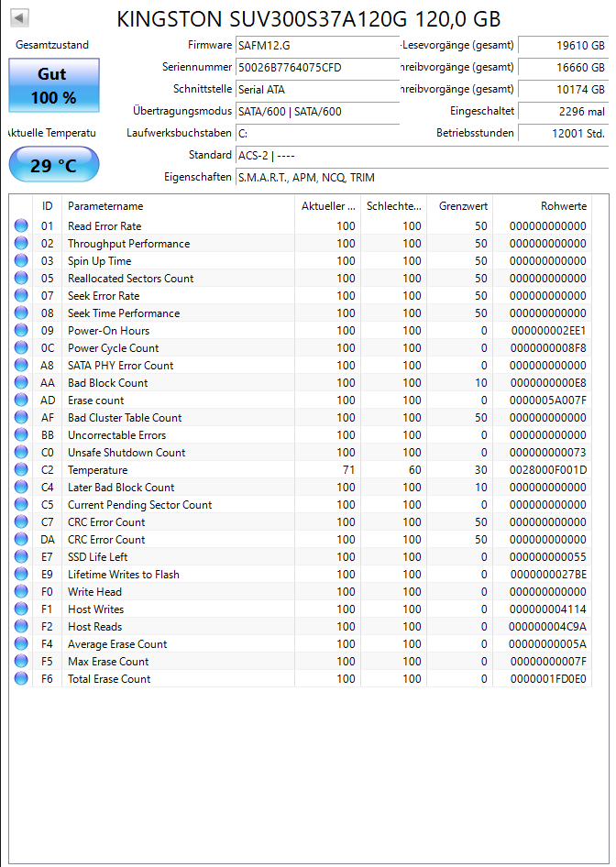Click the total reads value 19610 GB
The image size is (616, 867).
pos(564,45)
